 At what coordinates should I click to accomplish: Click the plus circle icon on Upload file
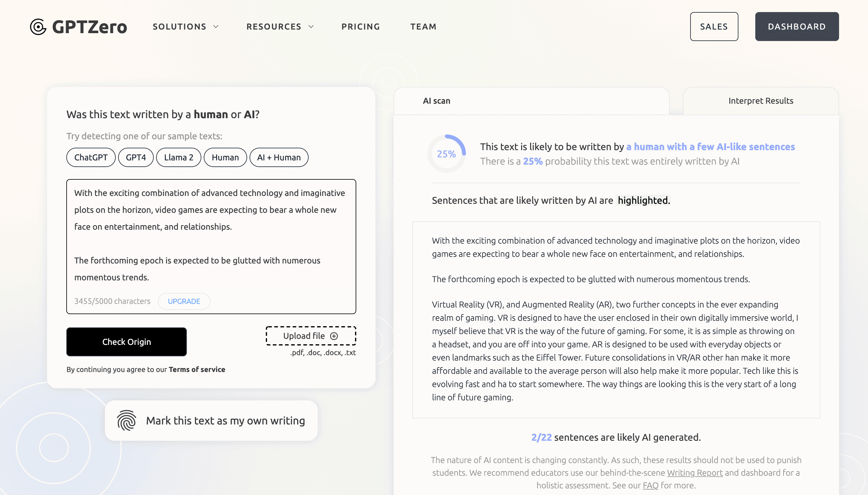point(334,336)
